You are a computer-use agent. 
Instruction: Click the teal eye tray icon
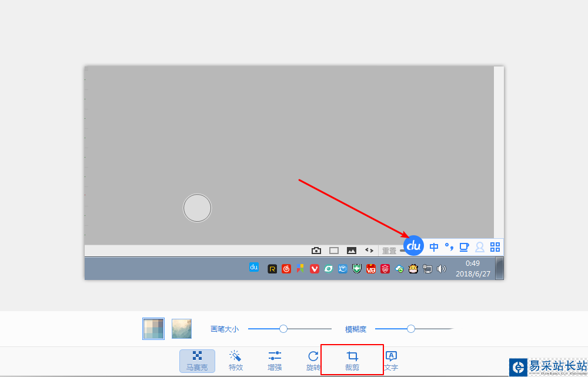pyautogui.click(x=329, y=269)
